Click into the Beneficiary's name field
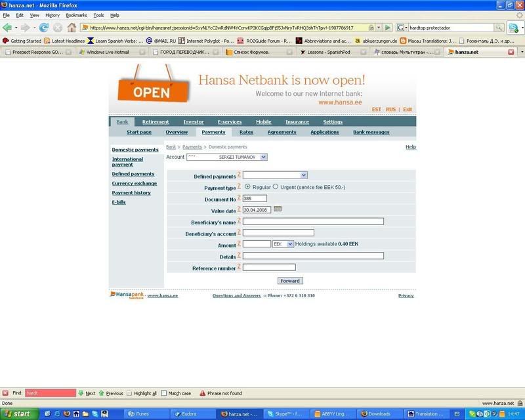525x420 pixels. pyautogui.click(x=313, y=221)
